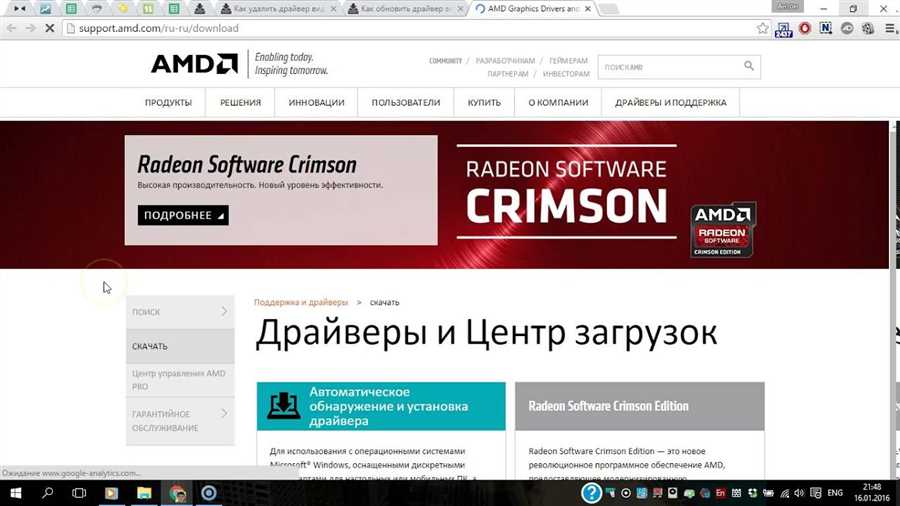900x506 pixels.
Task: Click the blue help question mark tray icon
Action: coord(592,493)
